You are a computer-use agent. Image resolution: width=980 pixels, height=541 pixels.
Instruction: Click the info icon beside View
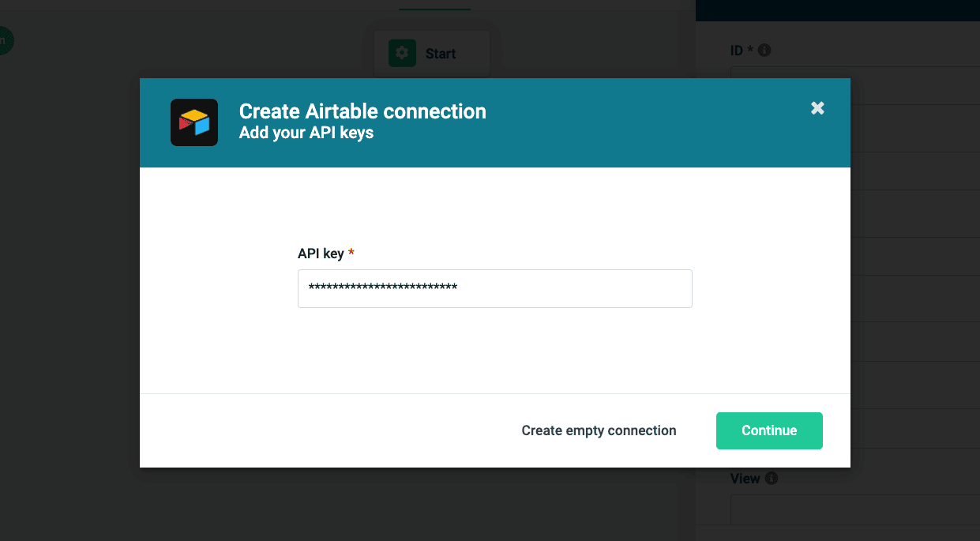pyautogui.click(x=772, y=479)
